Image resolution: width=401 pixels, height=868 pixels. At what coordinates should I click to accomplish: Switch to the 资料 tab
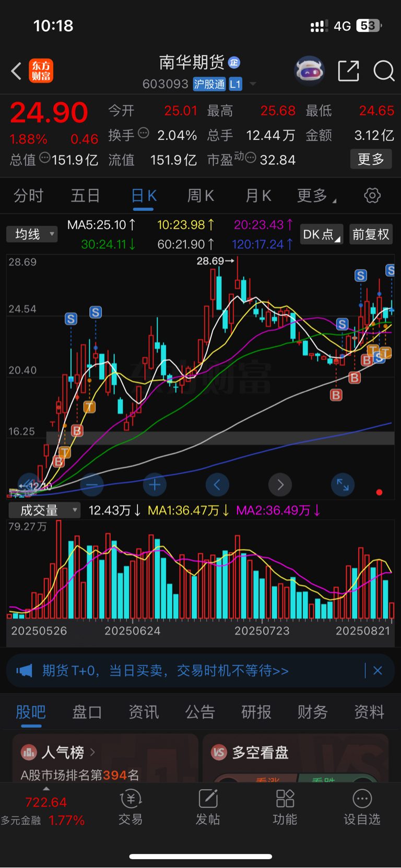[x=369, y=712]
